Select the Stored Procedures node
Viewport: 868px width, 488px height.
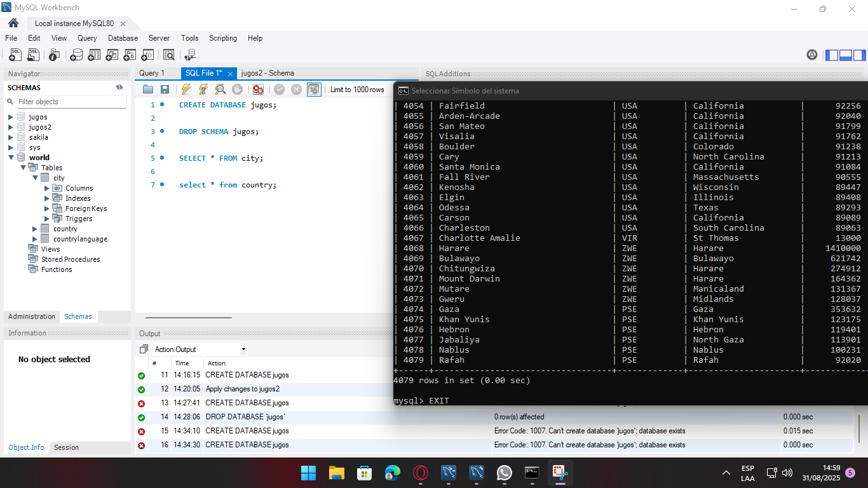[x=71, y=259]
